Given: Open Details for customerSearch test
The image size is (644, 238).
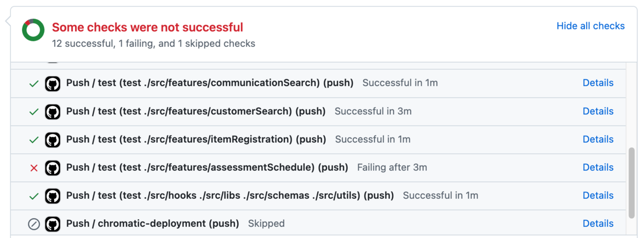Looking at the screenshot, I should pyautogui.click(x=598, y=111).
